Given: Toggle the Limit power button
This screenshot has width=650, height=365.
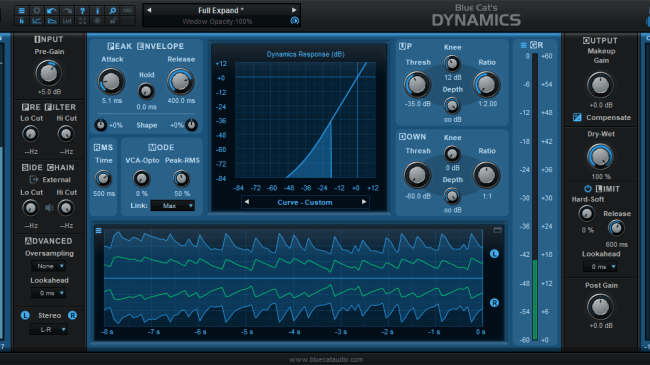Looking at the screenshot, I should (588, 189).
